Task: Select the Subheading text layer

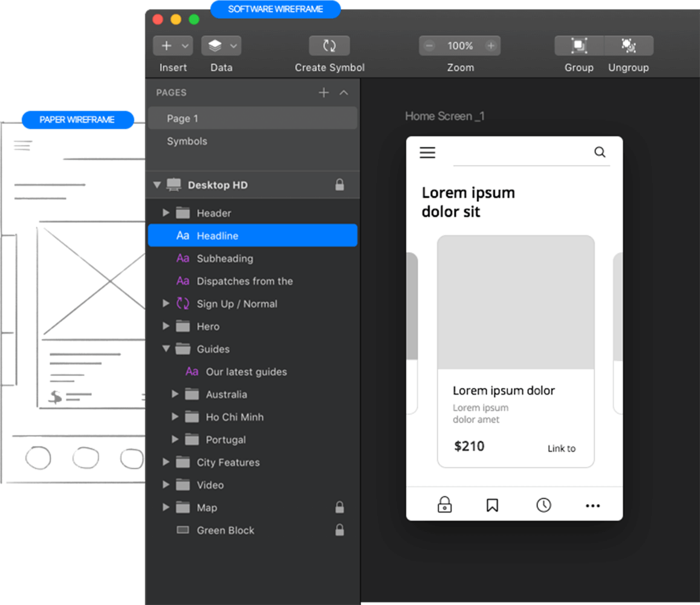Action: pos(224,258)
